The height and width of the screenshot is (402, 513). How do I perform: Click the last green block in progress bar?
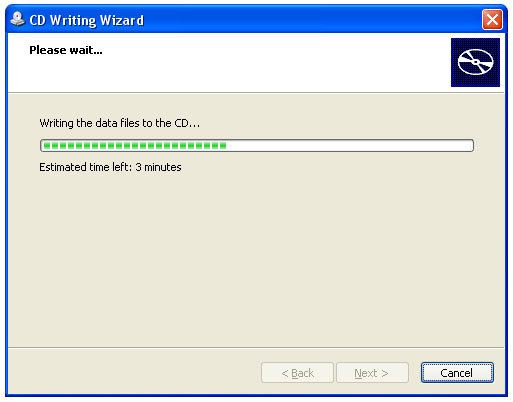223,145
